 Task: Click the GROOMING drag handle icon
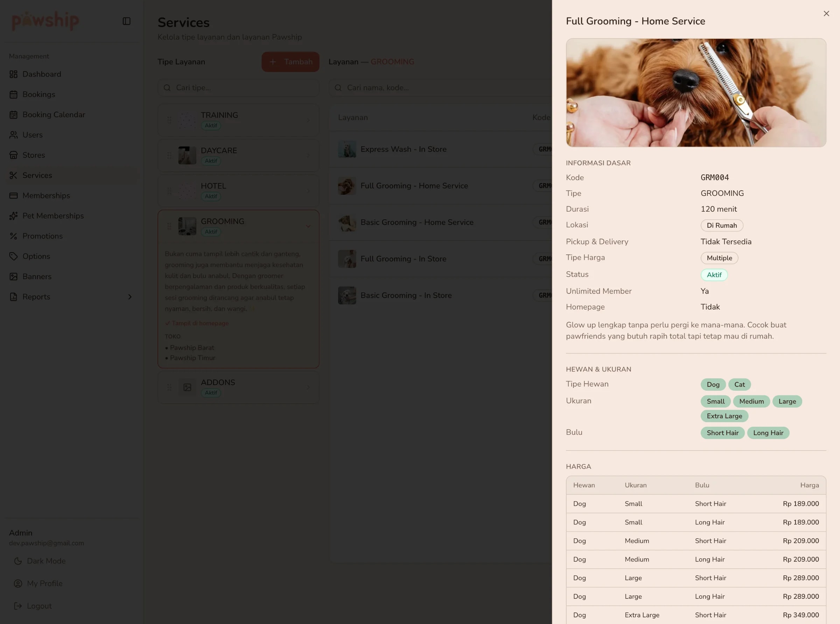coord(169,226)
